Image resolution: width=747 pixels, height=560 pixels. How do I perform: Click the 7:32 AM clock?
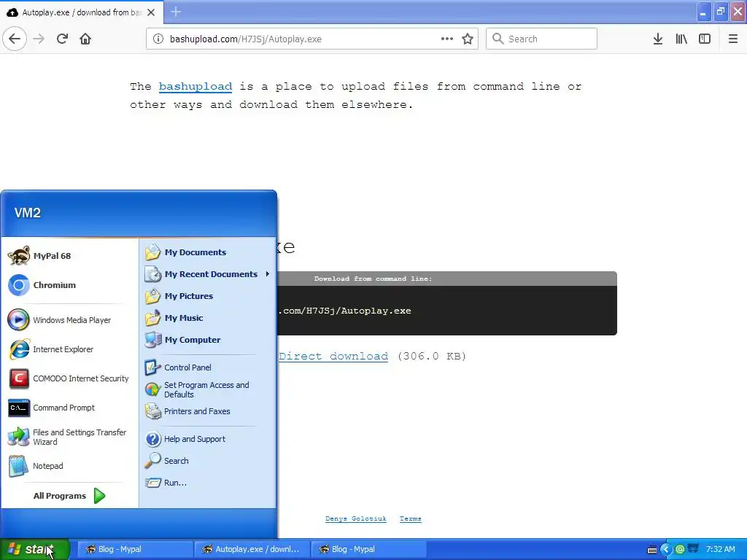[x=720, y=549]
